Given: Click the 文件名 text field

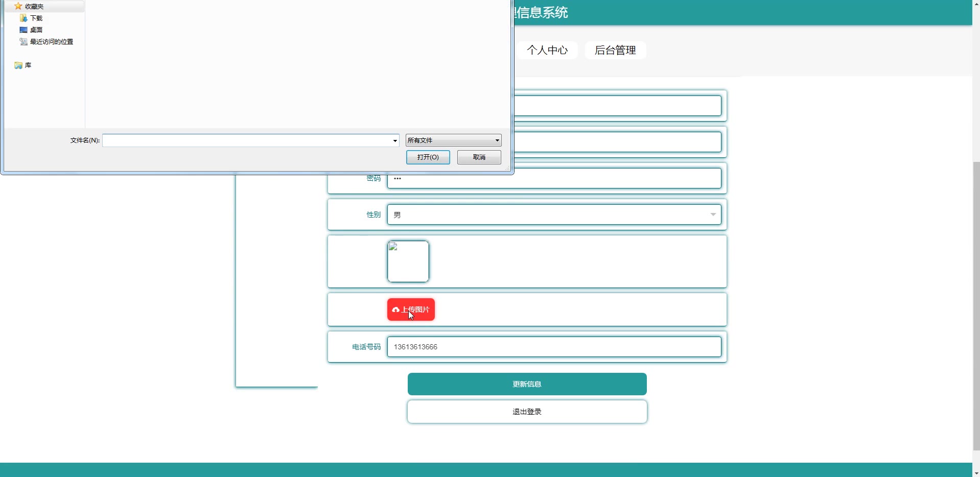Looking at the screenshot, I should coord(247,140).
